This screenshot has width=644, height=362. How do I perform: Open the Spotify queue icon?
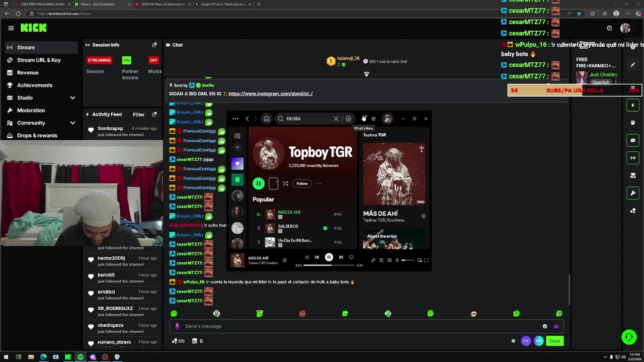click(381, 260)
